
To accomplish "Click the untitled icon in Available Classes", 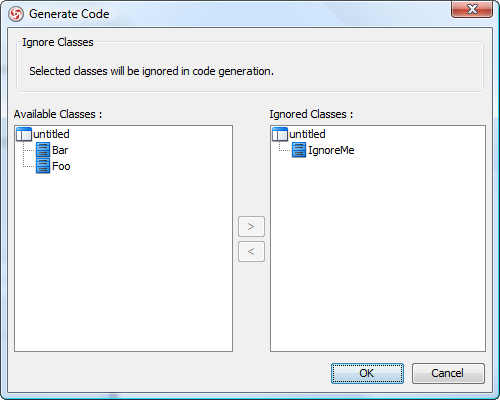I will tap(24, 134).
